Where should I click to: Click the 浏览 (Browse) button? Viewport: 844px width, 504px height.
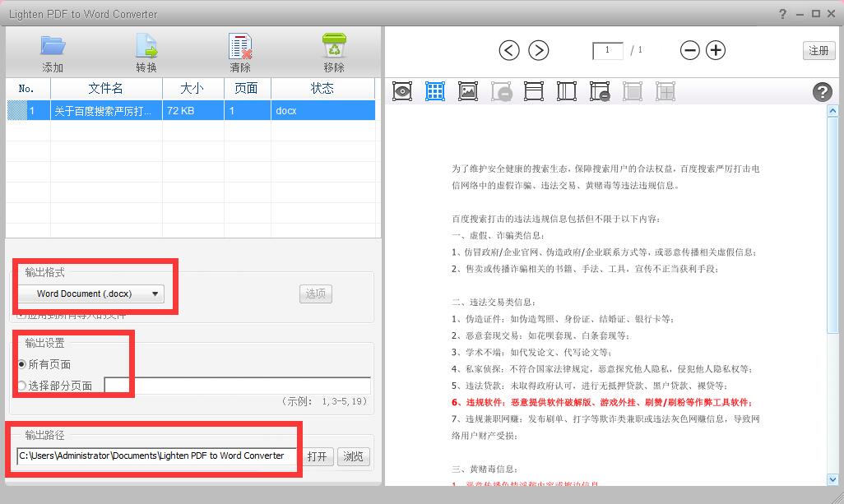353,456
